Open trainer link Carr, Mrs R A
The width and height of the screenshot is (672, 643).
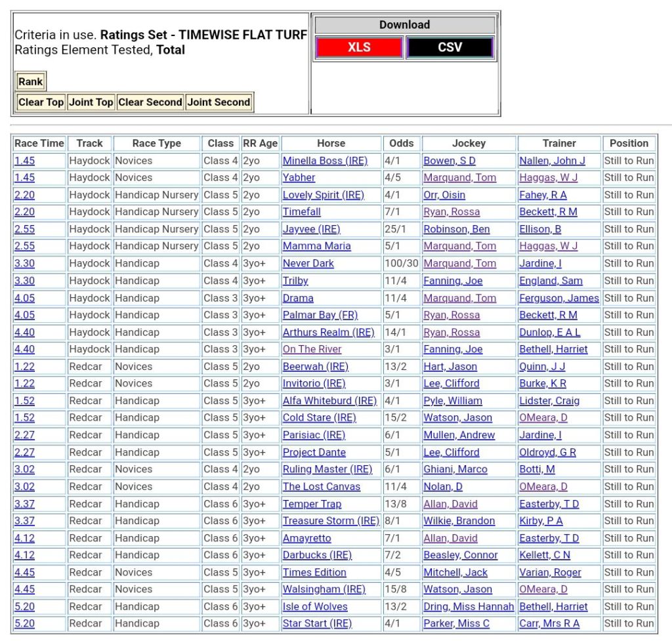(x=549, y=623)
